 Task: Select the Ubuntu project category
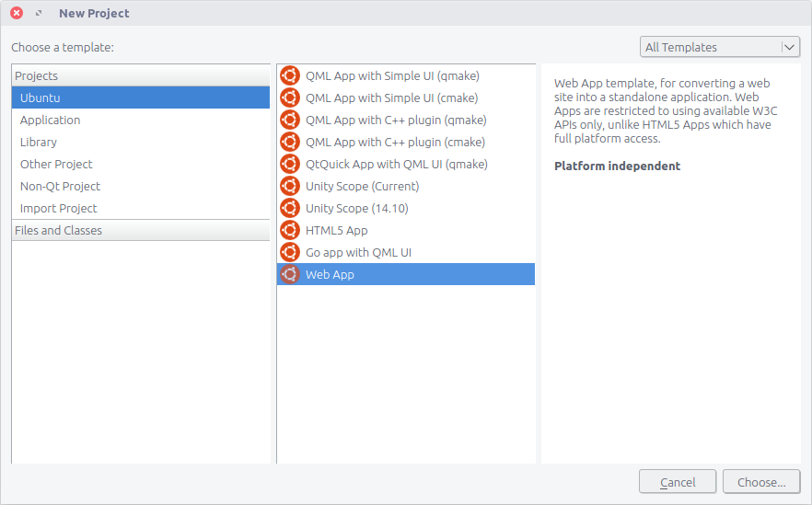pyautogui.click(x=140, y=98)
